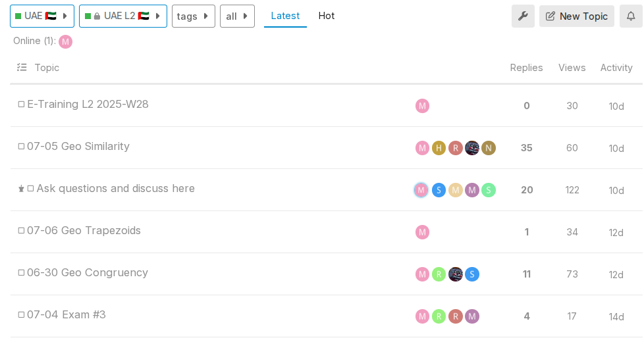This screenshot has height=342, width=644.
Task: Click purple M avatar on Exam #3 row
Action: 471,316
